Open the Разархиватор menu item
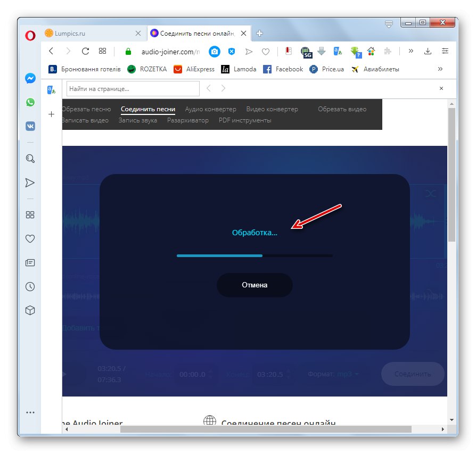 188,120
